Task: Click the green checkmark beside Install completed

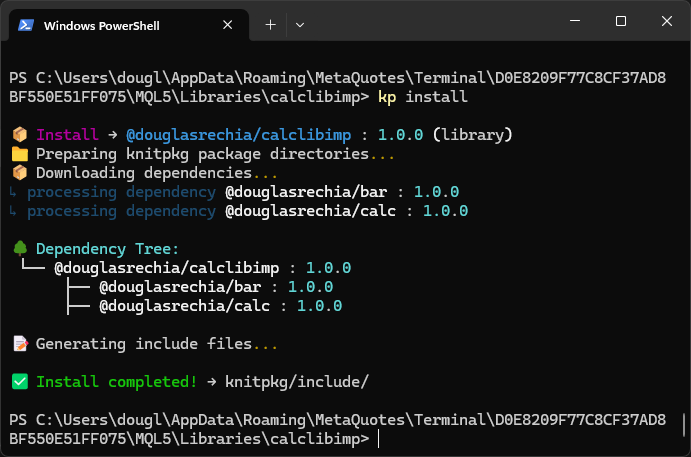Action: coord(18,381)
